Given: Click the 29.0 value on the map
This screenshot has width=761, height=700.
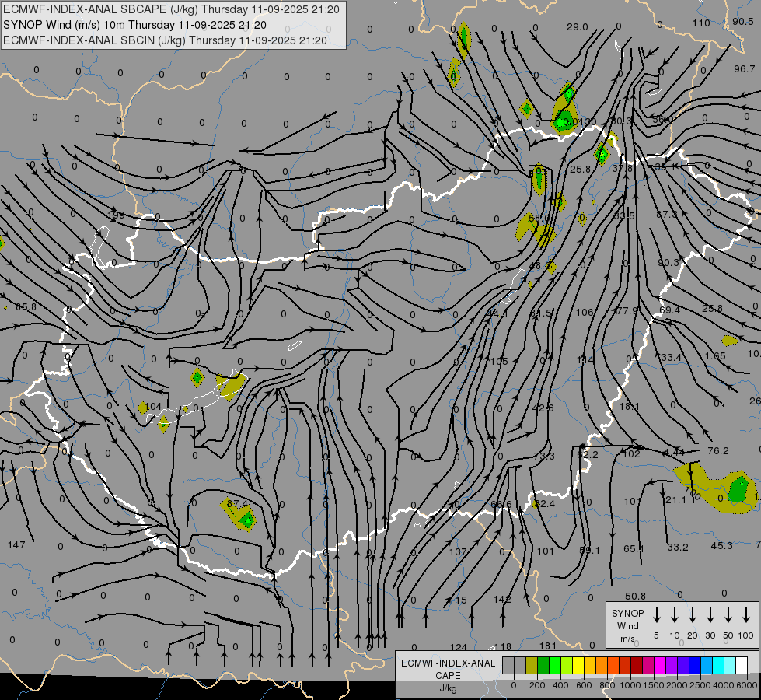Looking at the screenshot, I should pyautogui.click(x=577, y=26).
